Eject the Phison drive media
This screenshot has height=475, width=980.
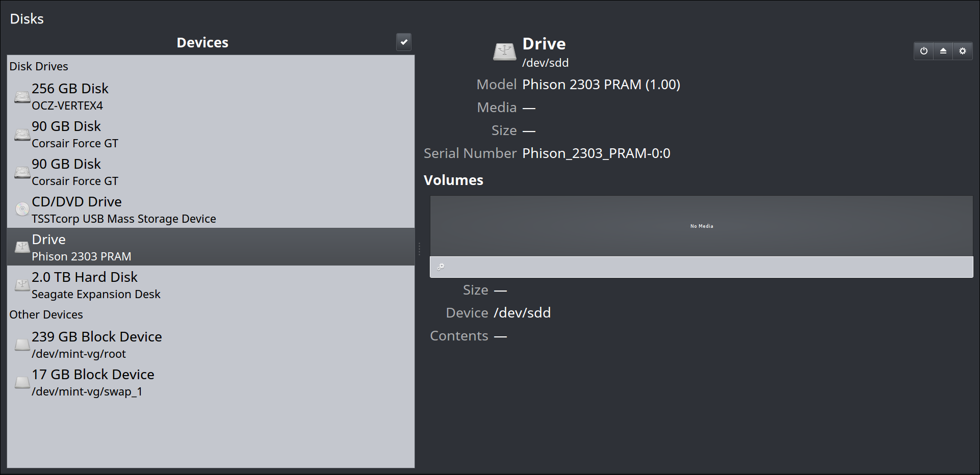943,51
